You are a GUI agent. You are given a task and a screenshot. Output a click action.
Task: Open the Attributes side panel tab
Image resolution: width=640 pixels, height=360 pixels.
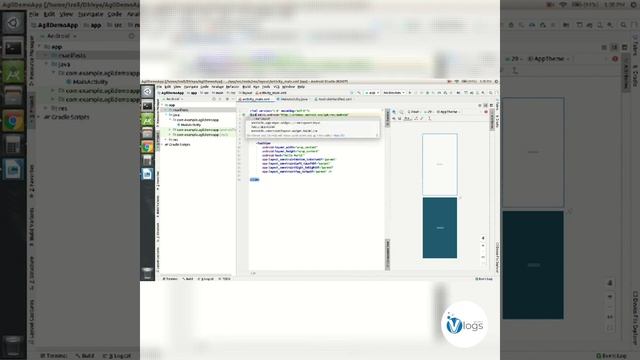pyautogui.click(x=492, y=119)
